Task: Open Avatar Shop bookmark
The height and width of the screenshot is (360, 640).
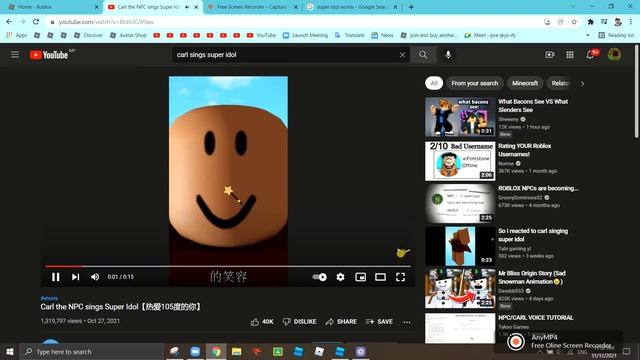Action: (128, 36)
